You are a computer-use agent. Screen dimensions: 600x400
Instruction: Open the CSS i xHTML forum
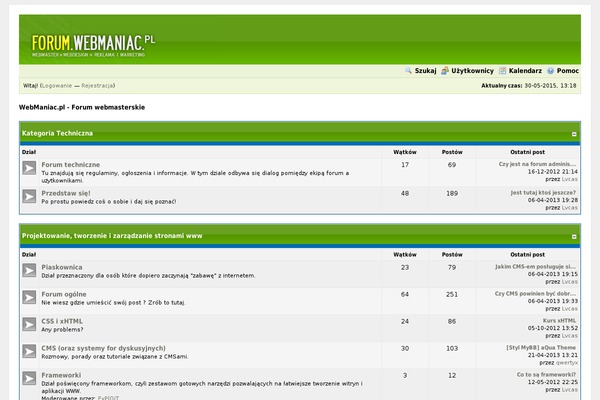pyautogui.click(x=62, y=321)
